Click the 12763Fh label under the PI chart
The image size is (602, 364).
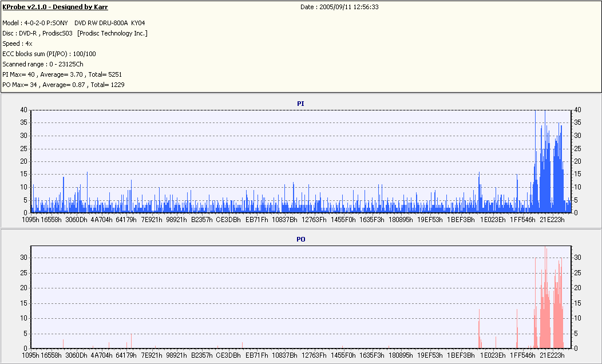tap(314, 220)
